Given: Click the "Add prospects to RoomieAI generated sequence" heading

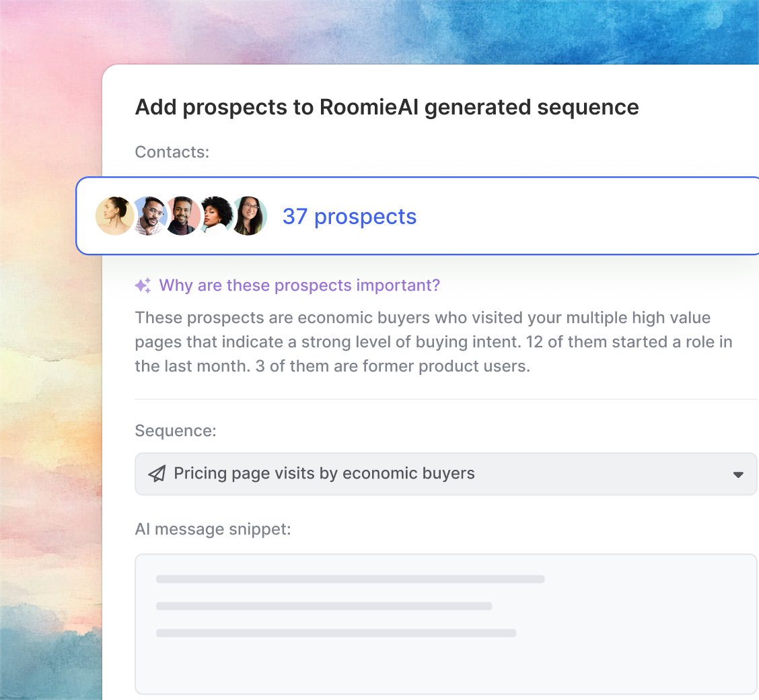Looking at the screenshot, I should point(387,107).
